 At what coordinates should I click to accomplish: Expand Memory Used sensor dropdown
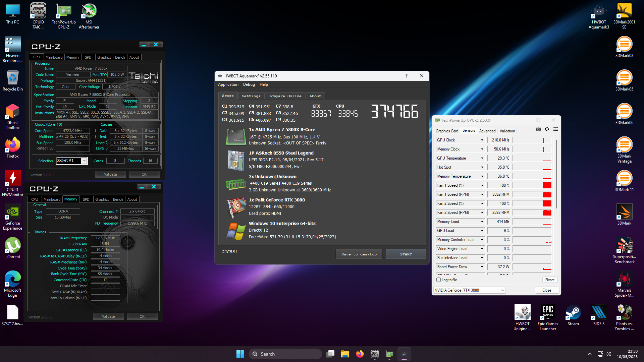click(x=482, y=222)
